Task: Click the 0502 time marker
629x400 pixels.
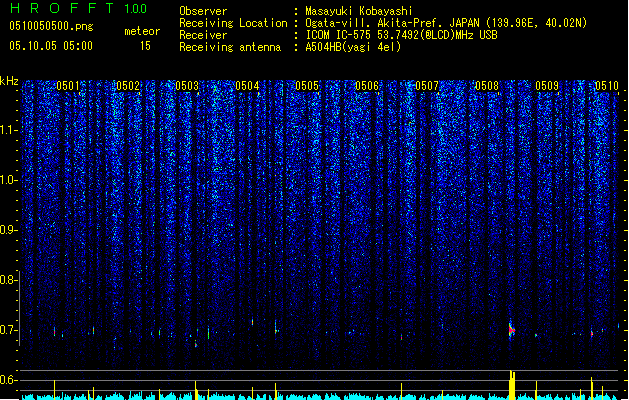Action: coord(128,86)
